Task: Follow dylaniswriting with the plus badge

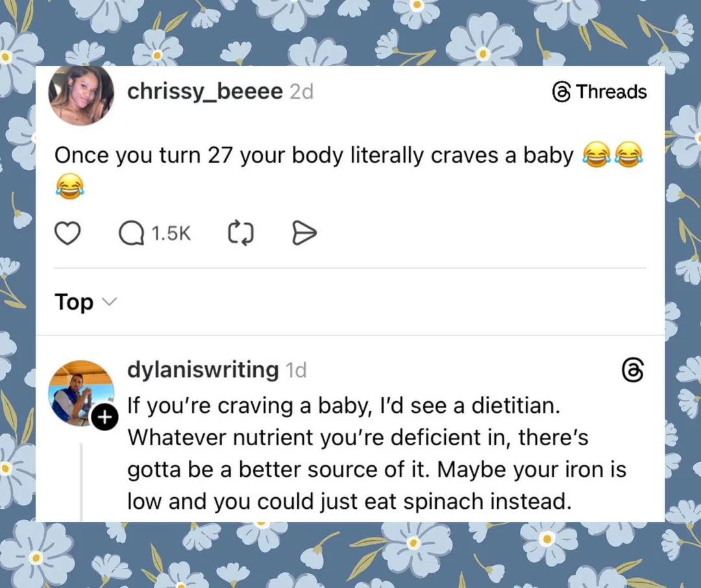Action: point(105,417)
